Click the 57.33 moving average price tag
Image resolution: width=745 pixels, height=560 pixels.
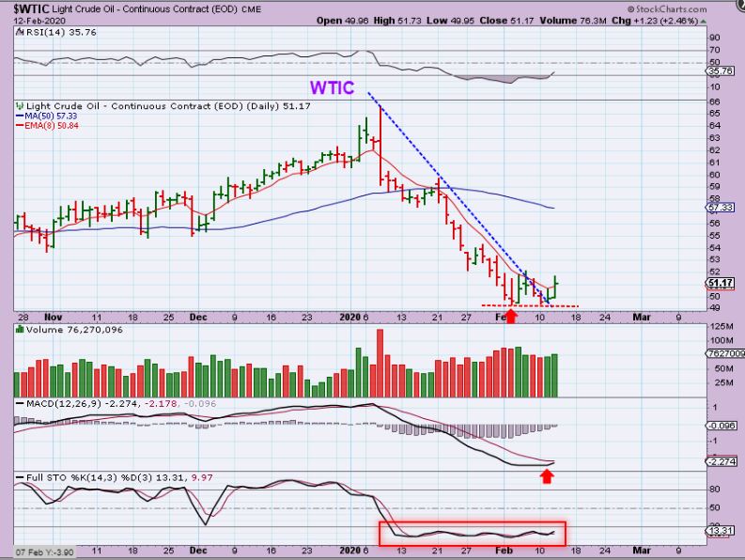721,208
